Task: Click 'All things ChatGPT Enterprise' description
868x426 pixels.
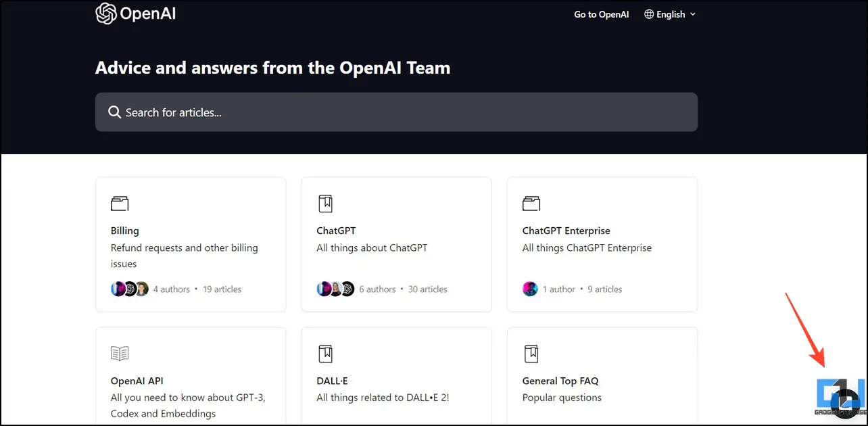Action: click(x=587, y=247)
